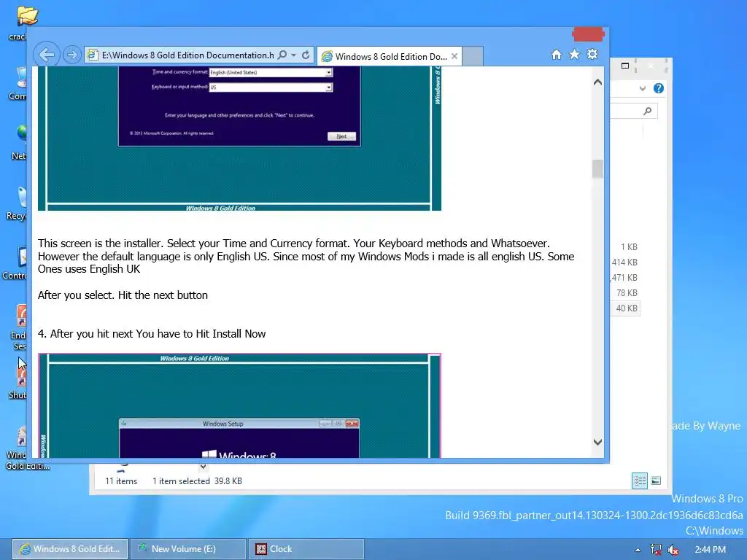This screenshot has height=560, width=747.
Task: Click the muted volume tray icon
Action: coord(673,550)
